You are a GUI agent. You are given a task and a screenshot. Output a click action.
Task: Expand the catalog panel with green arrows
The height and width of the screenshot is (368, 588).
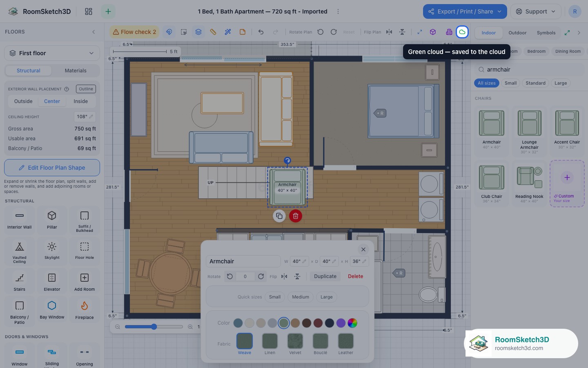[567, 33]
